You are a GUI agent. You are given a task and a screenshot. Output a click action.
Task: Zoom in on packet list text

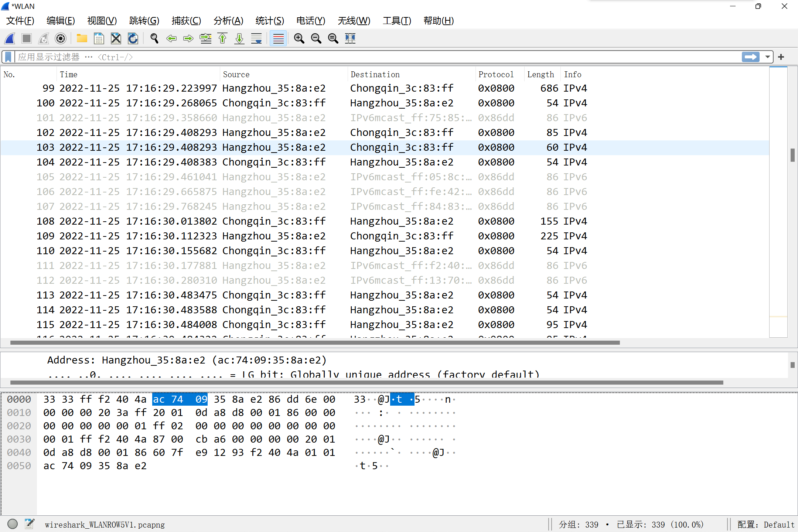(299, 38)
